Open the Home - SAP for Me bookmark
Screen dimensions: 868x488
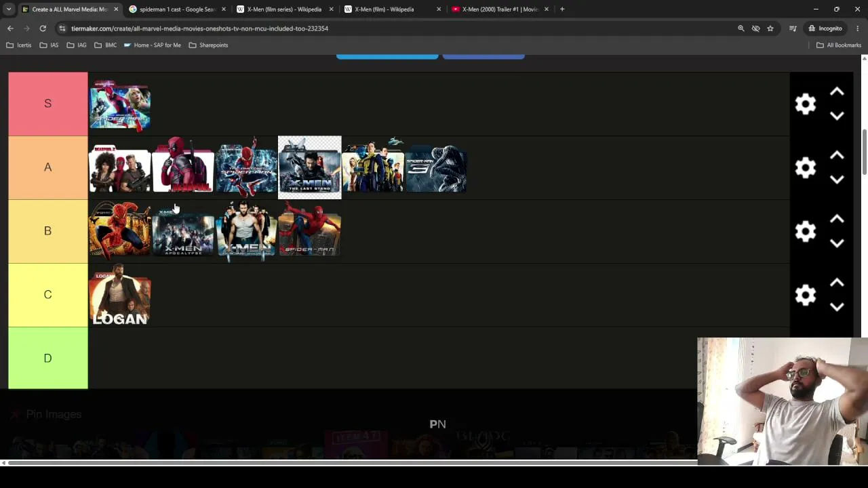153,45
